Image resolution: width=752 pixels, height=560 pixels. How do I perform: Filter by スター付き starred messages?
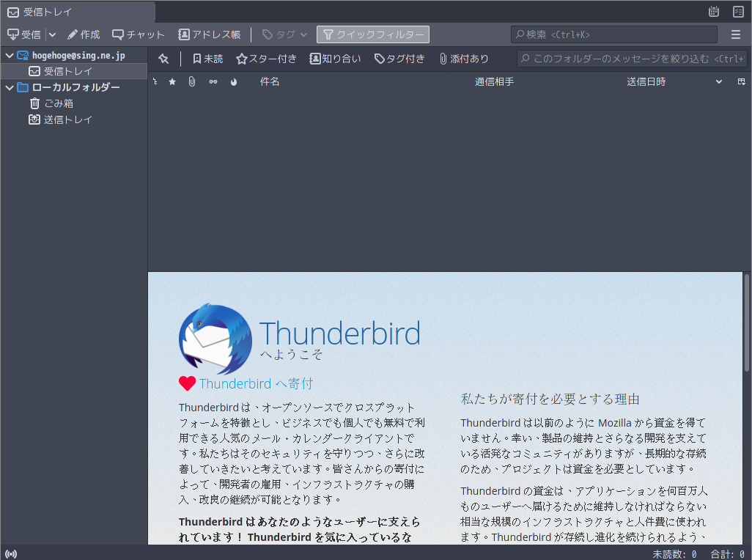(266, 59)
